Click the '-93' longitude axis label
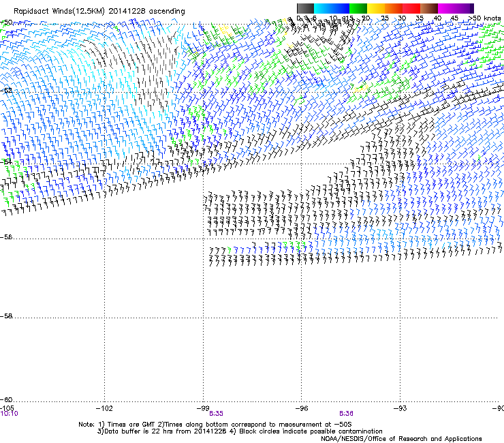This screenshot has width=504, height=443. coord(400,408)
